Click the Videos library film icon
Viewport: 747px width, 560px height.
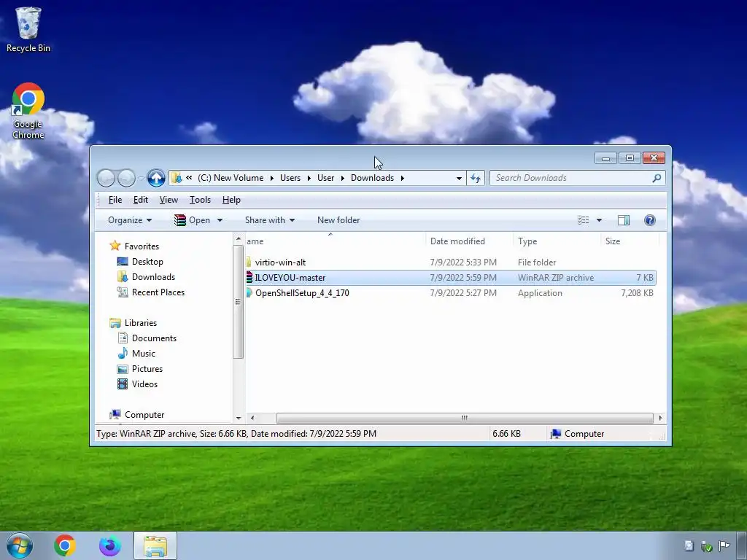123,384
